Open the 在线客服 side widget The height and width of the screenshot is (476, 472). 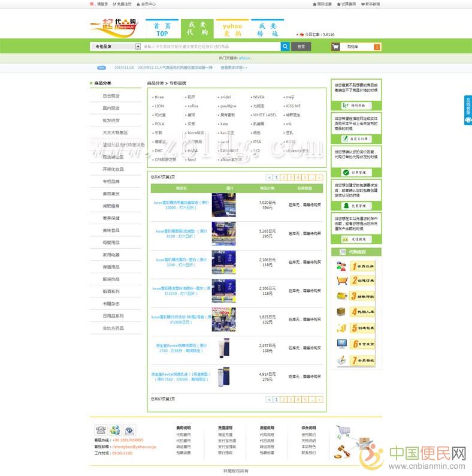point(468,110)
